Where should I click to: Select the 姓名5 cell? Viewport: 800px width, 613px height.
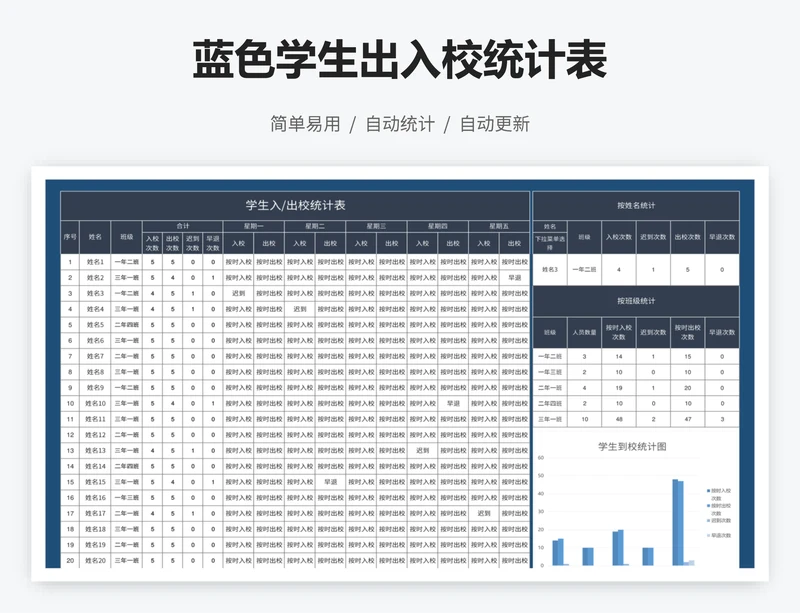[x=95, y=325]
